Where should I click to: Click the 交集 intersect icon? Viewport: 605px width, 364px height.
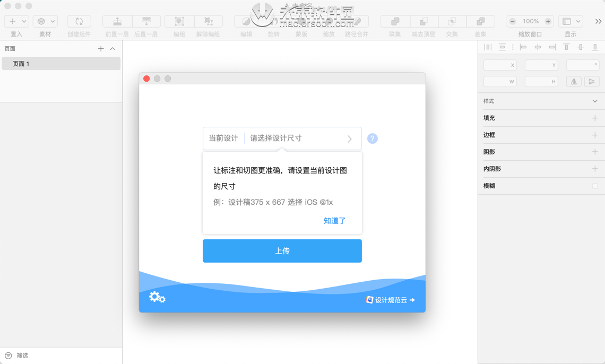tap(452, 22)
